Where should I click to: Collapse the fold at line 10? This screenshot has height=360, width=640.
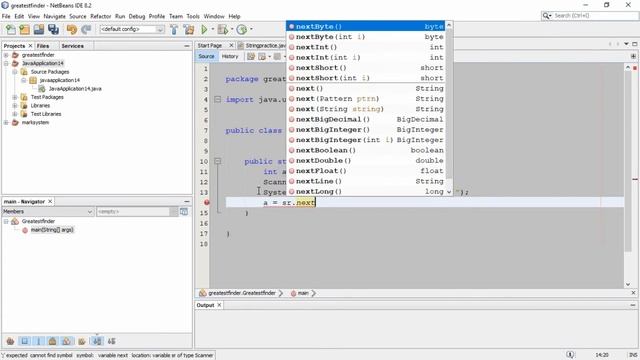(218, 161)
